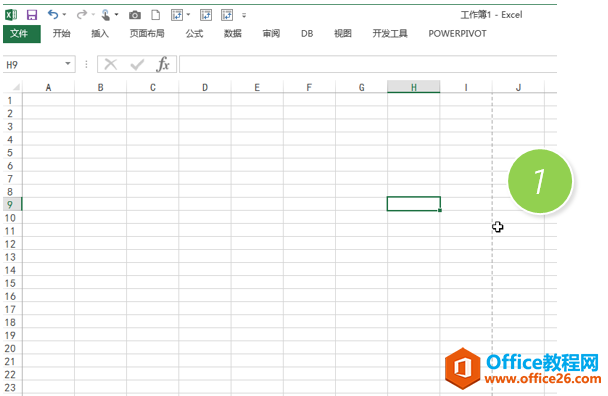Viewport: 608px width, 396px height.
Task: Click the second sheet-arrows quick access icon
Action: (x=206, y=15)
